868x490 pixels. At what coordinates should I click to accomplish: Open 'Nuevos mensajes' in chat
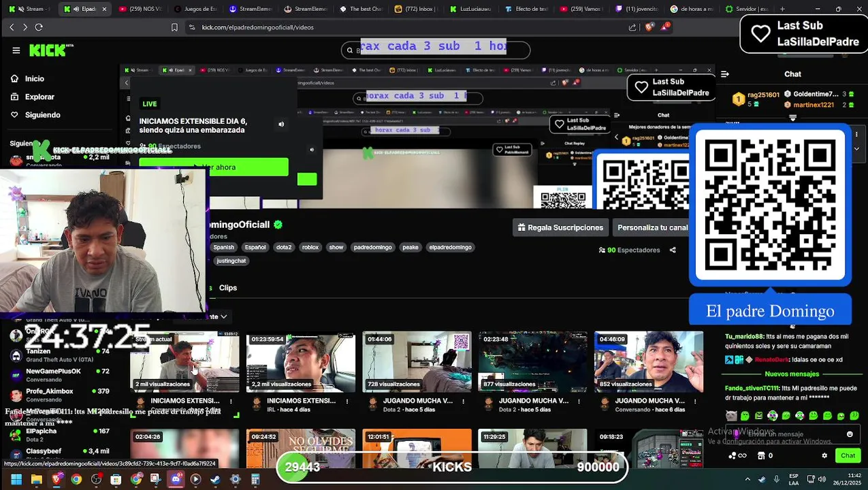pos(792,374)
